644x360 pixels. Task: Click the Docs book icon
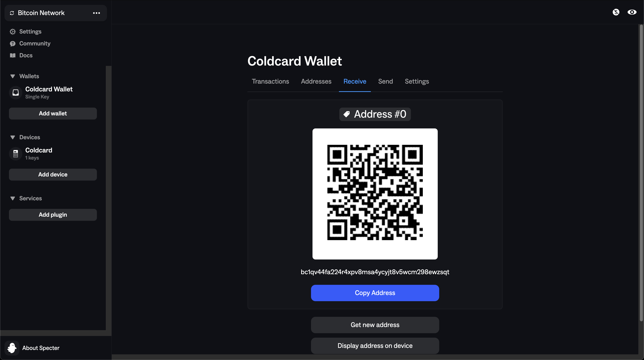pyautogui.click(x=13, y=55)
